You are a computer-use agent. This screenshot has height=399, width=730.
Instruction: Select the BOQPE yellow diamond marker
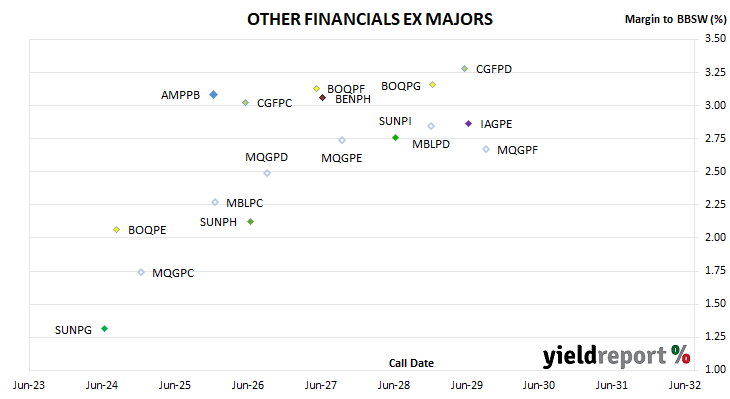117,230
